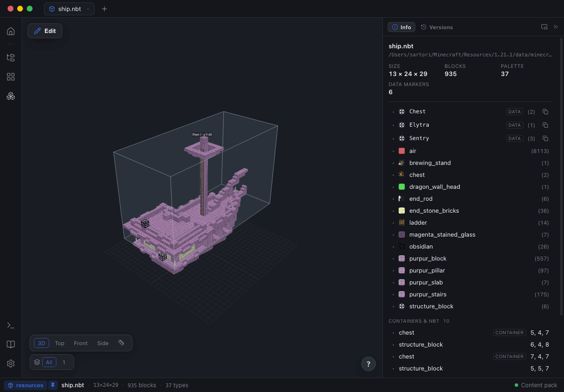
Task: Click the obsidian block icon
Action: [402, 247]
